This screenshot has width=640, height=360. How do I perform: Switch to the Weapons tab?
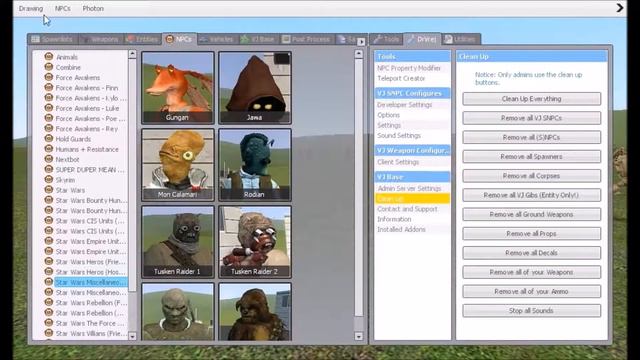click(x=100, y=39)
